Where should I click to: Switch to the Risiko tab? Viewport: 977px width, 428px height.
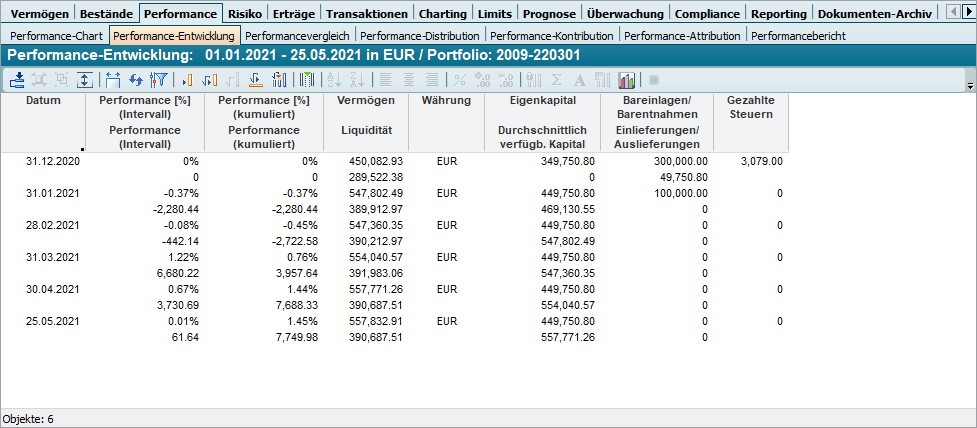[x=245, y=14]
